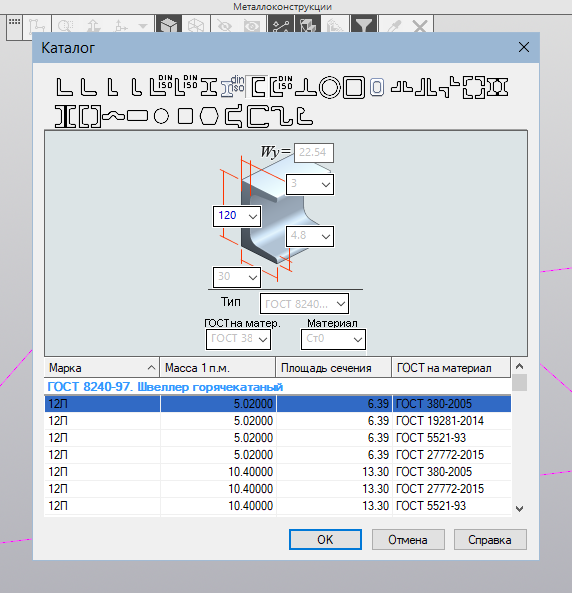Pick the solid round bar circle icon
This screenshot has width=572, height=593.
(162, 116)
